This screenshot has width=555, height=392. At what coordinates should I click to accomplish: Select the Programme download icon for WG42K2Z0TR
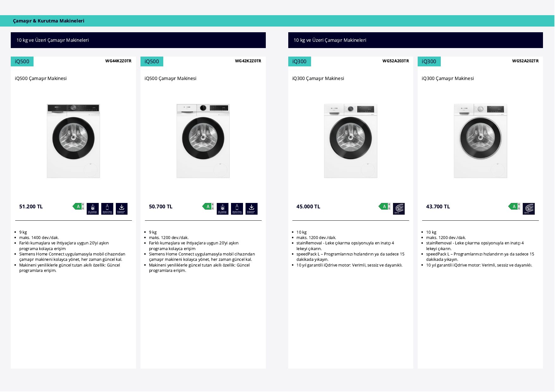tap(252, 209)
